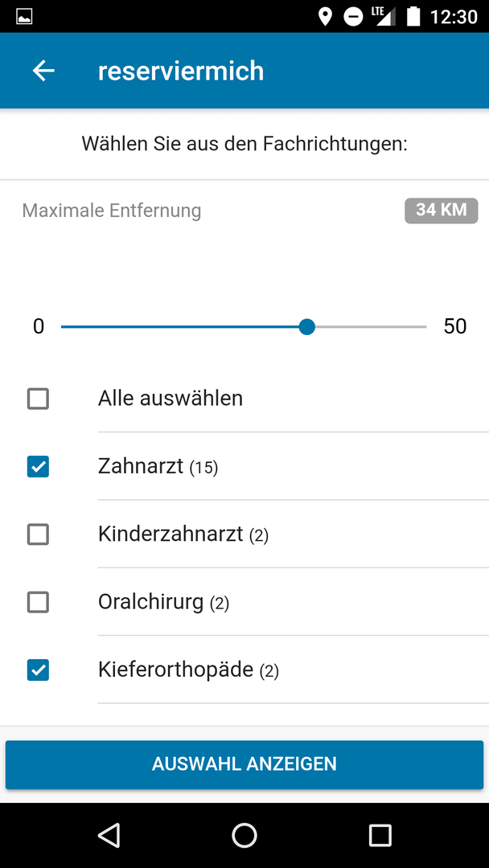This screenshot has height=868, width=489.
Task: Uncheck the Zahnarzt checkbox
Action: click(39, 467)
